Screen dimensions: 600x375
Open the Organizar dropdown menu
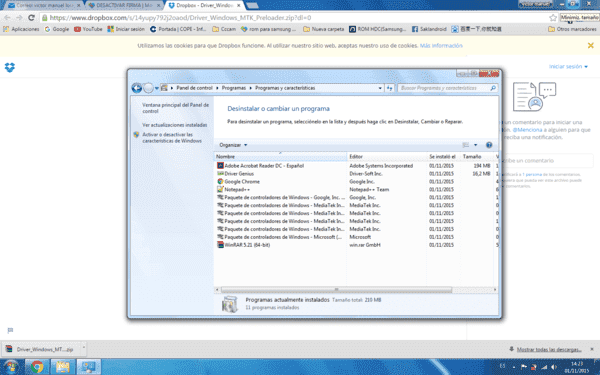pyautogui.click(x=233, y=145)
